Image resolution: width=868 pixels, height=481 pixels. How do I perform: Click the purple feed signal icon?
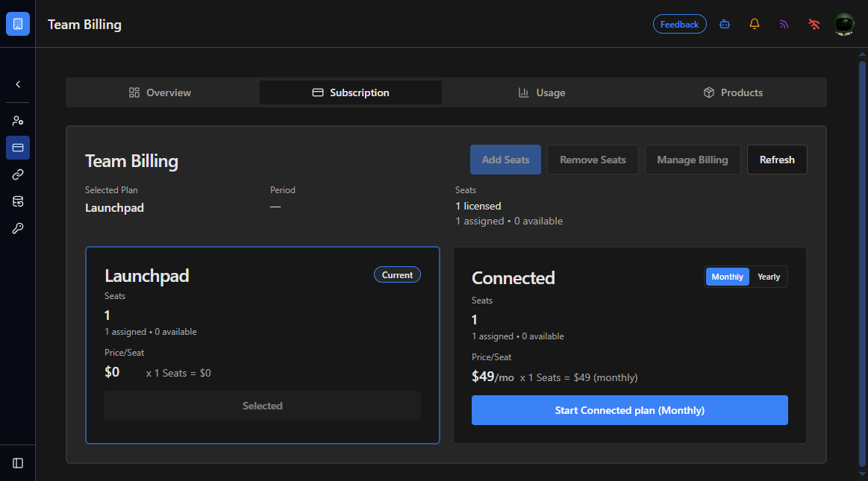784,24
